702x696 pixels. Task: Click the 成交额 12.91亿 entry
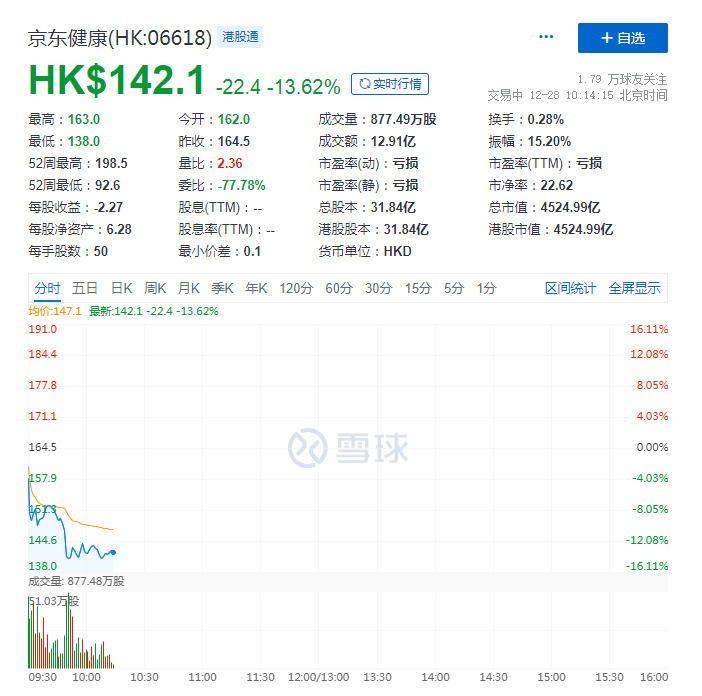click(x=367, y=141)
